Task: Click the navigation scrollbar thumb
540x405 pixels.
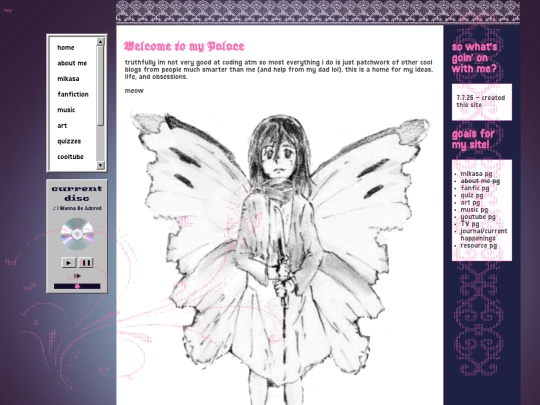Action: [x=100, y=85]
